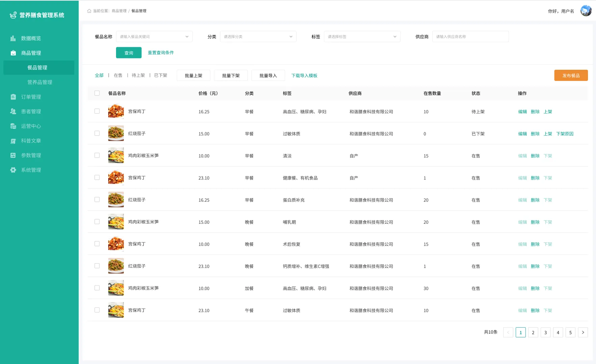Click 红烧茄子 thumbnail in 15.00 row
Screen dimensions: 596x364
(116, 133)
